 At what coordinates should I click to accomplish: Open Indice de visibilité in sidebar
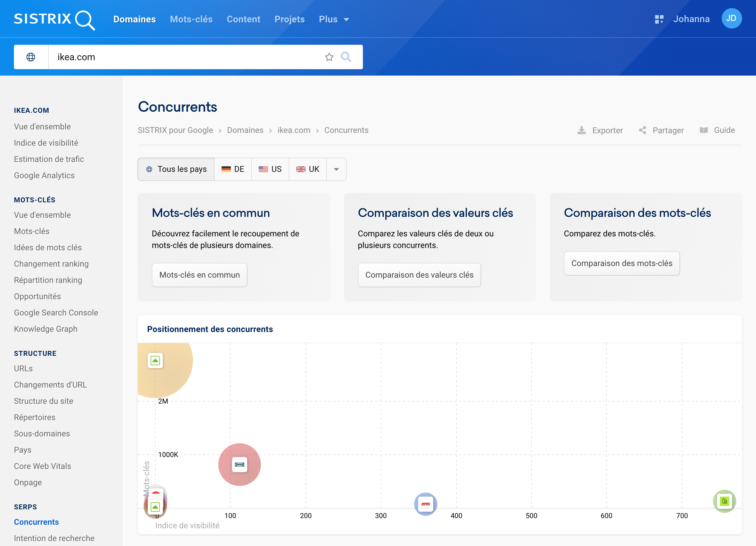tap(46, 143)
